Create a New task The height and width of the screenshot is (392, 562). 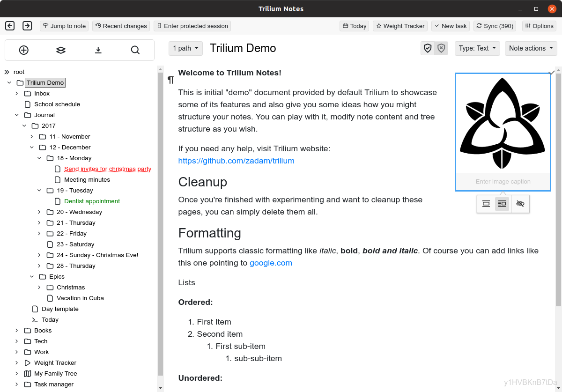[450, 26]
